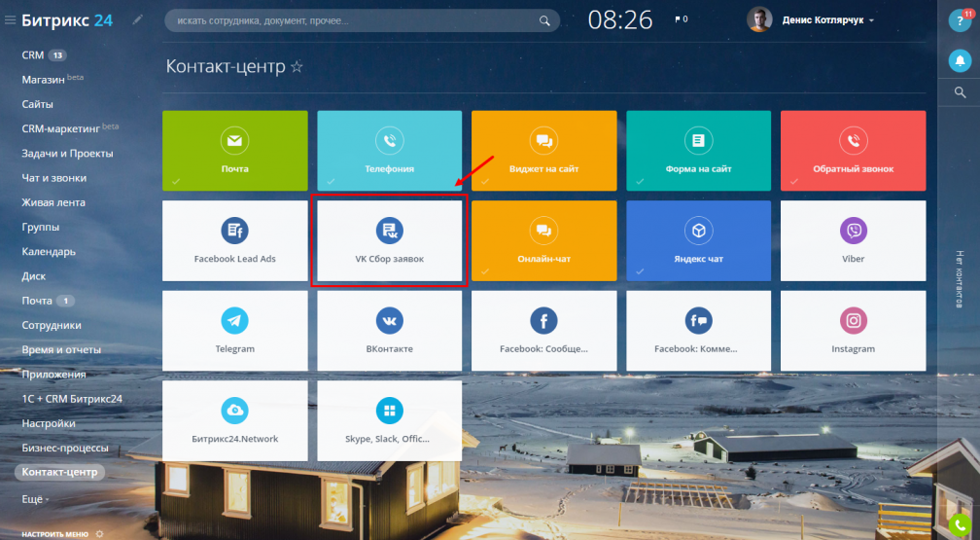Open CRM in the left menu
Viewport: 980px width, 540px height.
[x=33, y=55]
